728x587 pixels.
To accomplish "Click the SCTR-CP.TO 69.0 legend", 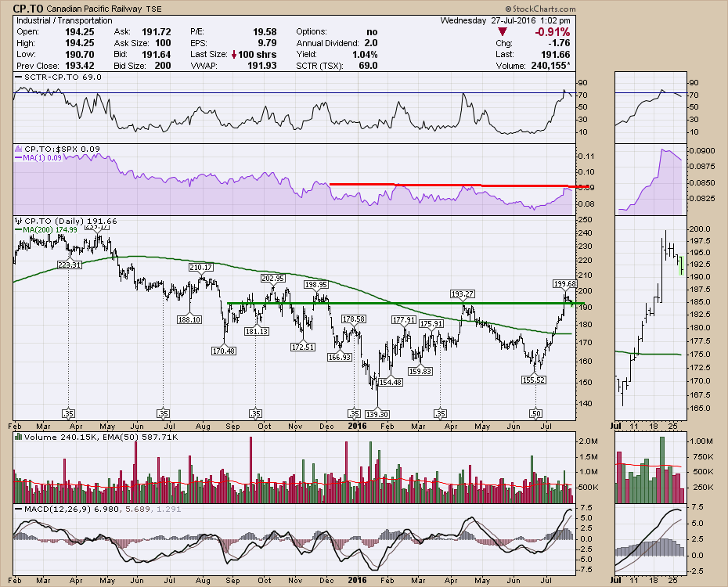I will pyautogui.click(x=59, y=77).
